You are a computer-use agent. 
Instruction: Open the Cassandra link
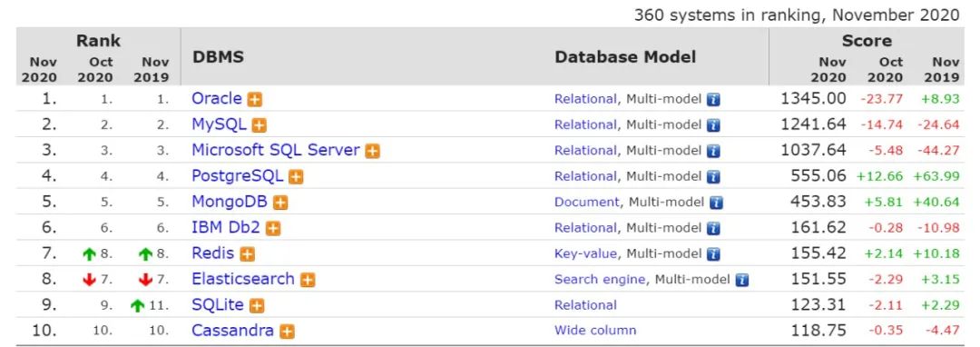pos(232,330)
